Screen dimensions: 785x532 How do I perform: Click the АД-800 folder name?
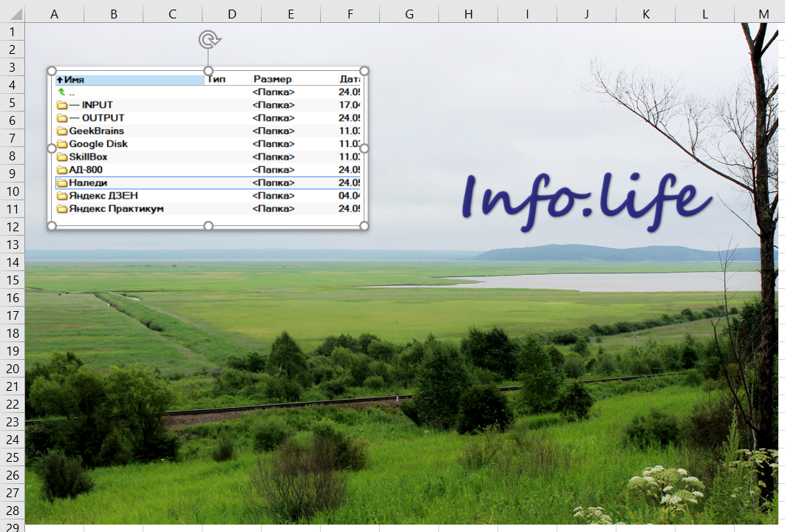[x=86, y=170]
